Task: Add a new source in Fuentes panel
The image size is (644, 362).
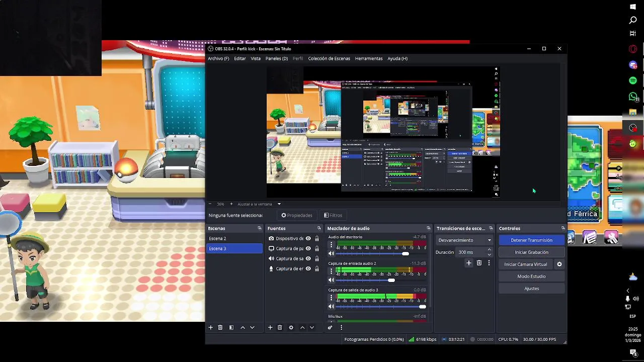Action: pos(270,327)
